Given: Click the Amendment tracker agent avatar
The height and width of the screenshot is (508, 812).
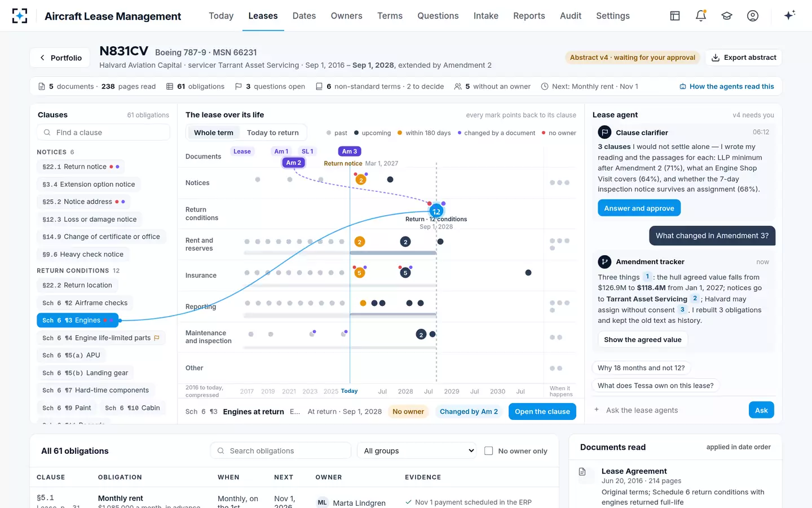Looking at the screenshot, I should click(604, 261).
